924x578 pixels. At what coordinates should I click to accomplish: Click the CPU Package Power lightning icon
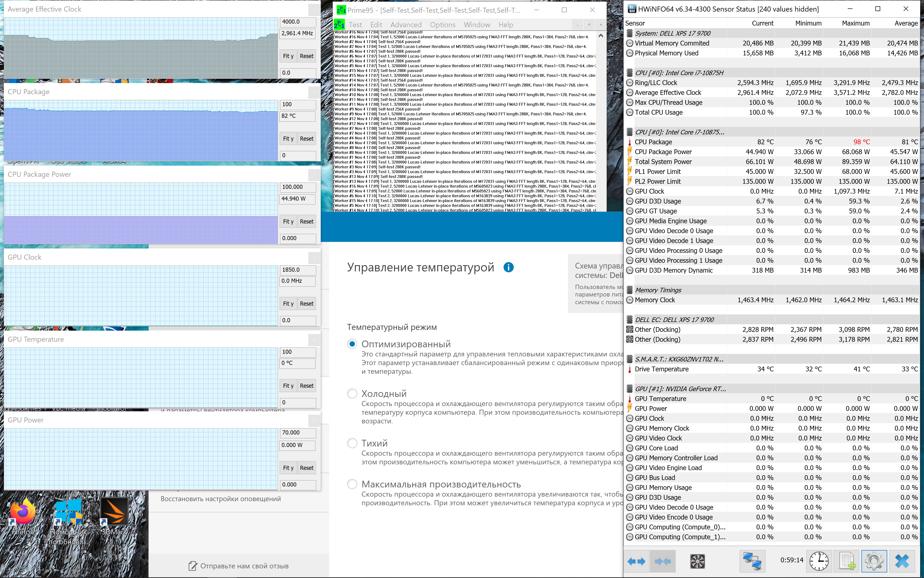[x=630, y=152]
